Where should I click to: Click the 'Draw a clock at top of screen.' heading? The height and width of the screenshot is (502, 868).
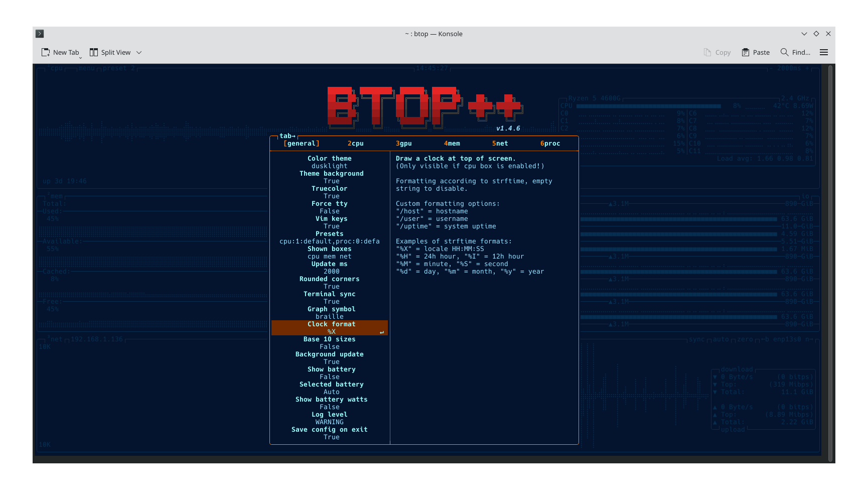456,159
